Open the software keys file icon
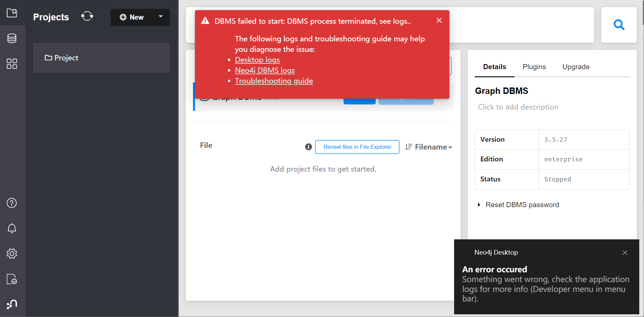The image size is (644, 317). tap(12, 279)
